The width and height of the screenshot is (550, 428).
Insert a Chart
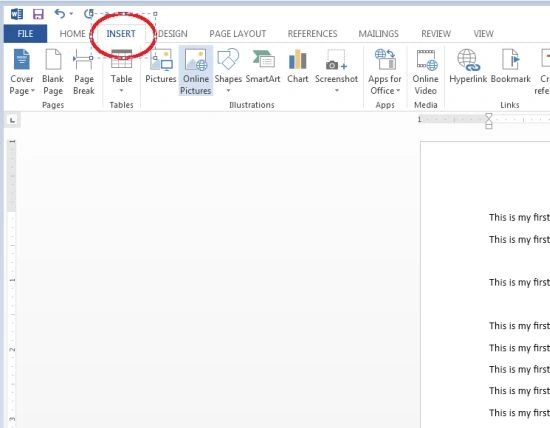[x=297, y=67]
